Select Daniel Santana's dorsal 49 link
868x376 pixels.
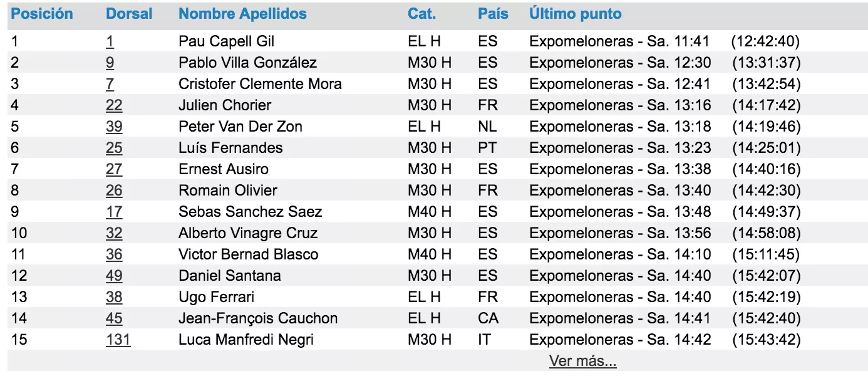(x=114, y=276)
